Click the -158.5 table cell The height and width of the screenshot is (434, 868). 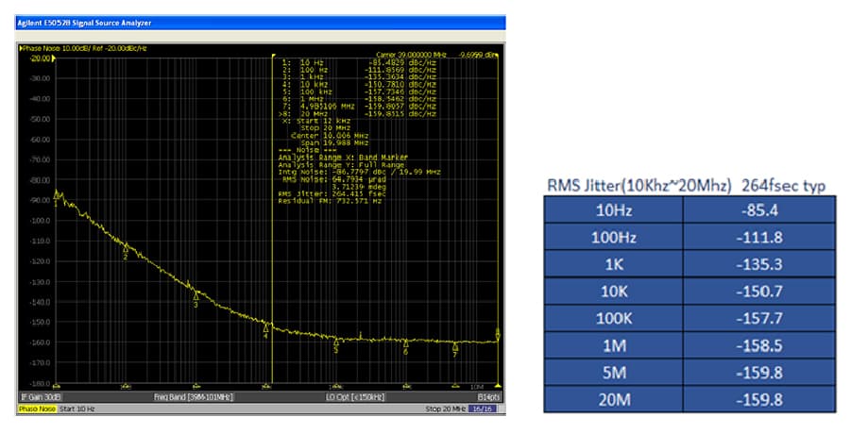pos(759,345)
